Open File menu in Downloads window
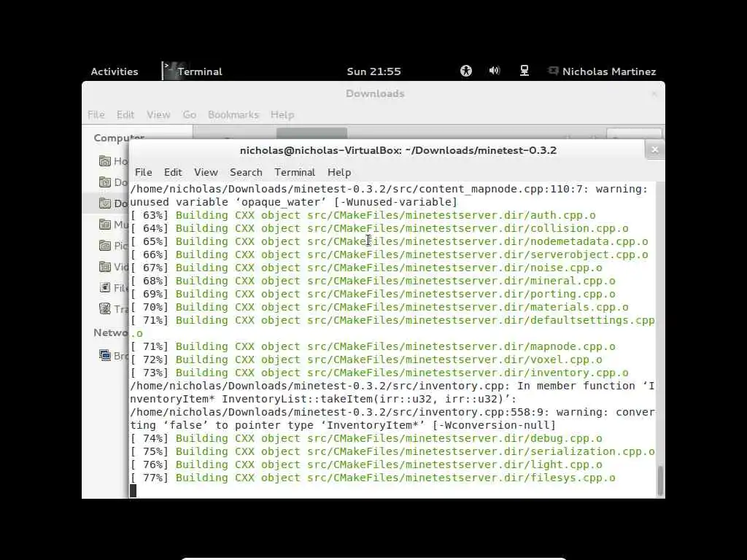Screen dimensions: 747x560 coord(96,114)
